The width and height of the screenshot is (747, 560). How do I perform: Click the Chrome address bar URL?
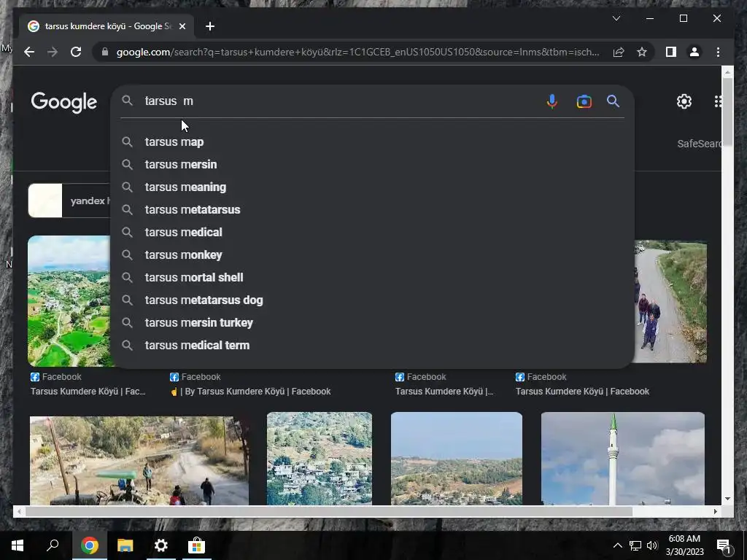click(357, 52)
